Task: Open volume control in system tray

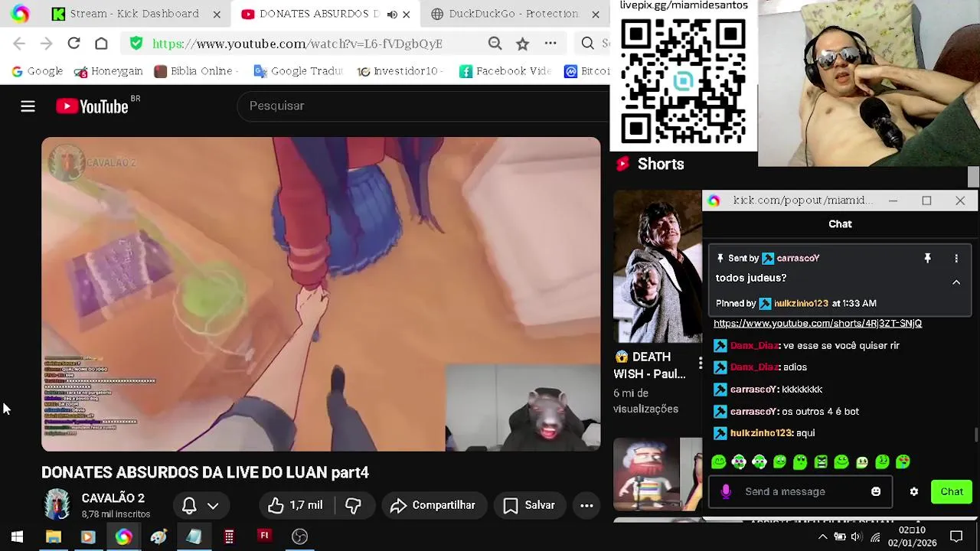Action: click(856, 537)
